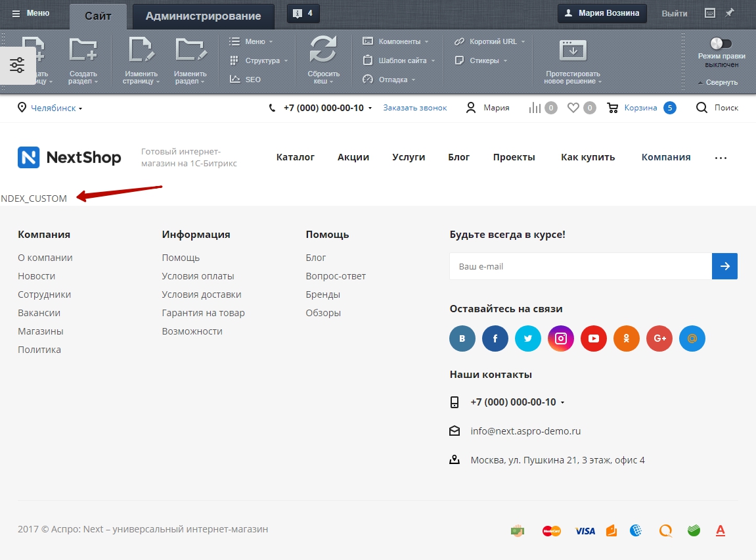Screen dimensions: 756x560
Task: Open the compare products chart icon
Action: (535, 108)
